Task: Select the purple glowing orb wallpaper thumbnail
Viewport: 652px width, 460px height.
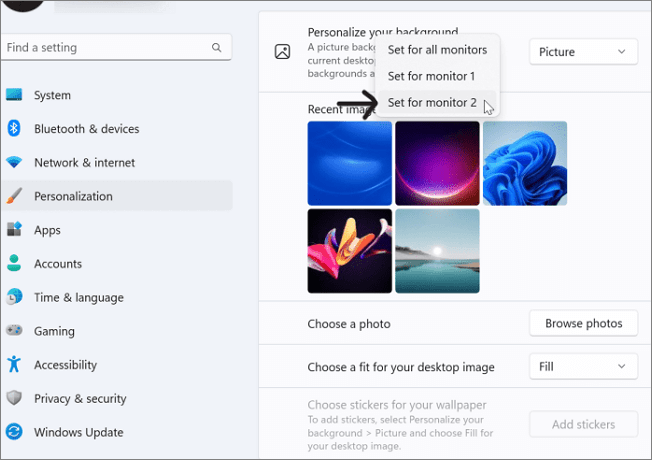Action: coord(437,163)
